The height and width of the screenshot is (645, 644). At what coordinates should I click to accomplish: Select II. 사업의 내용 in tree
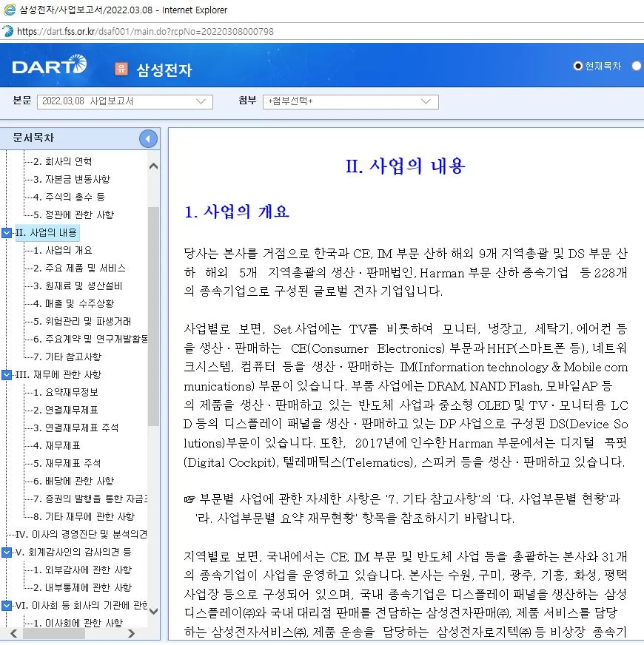point(46,233)
